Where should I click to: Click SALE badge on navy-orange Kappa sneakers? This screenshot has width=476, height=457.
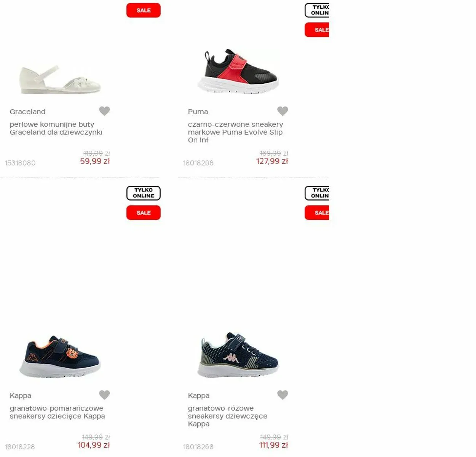tap(144, 213)
